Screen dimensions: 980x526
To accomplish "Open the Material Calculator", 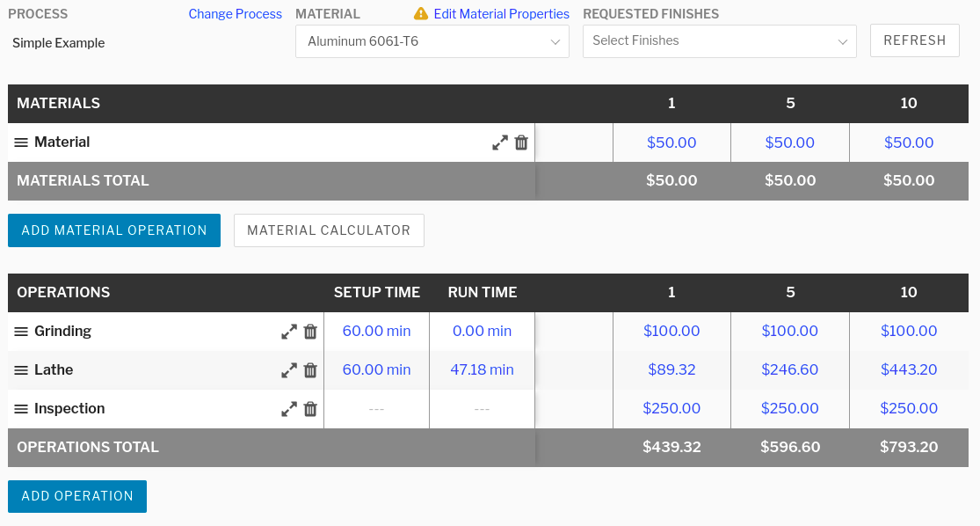I will pos(329,230).
